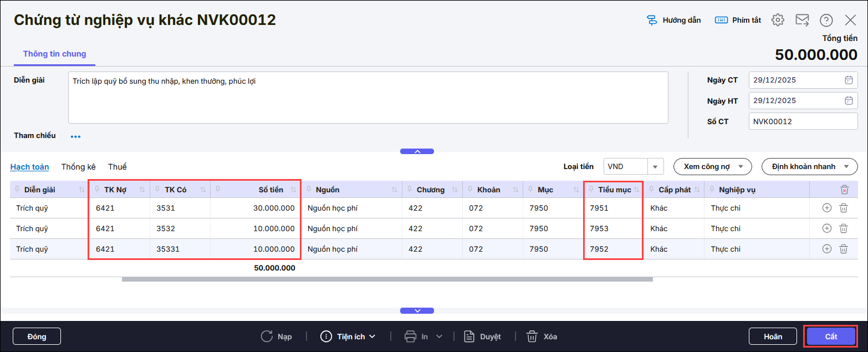Click the Đóng button

coord(37,336)
